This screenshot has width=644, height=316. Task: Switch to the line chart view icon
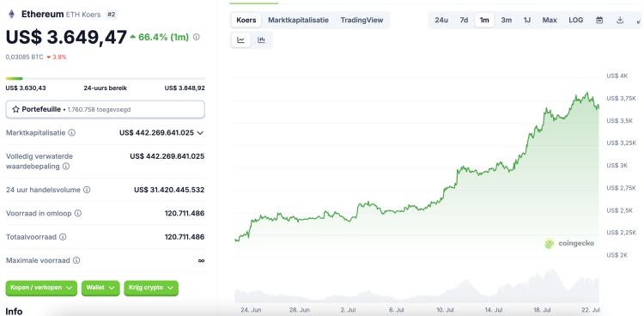pos(241,39)
